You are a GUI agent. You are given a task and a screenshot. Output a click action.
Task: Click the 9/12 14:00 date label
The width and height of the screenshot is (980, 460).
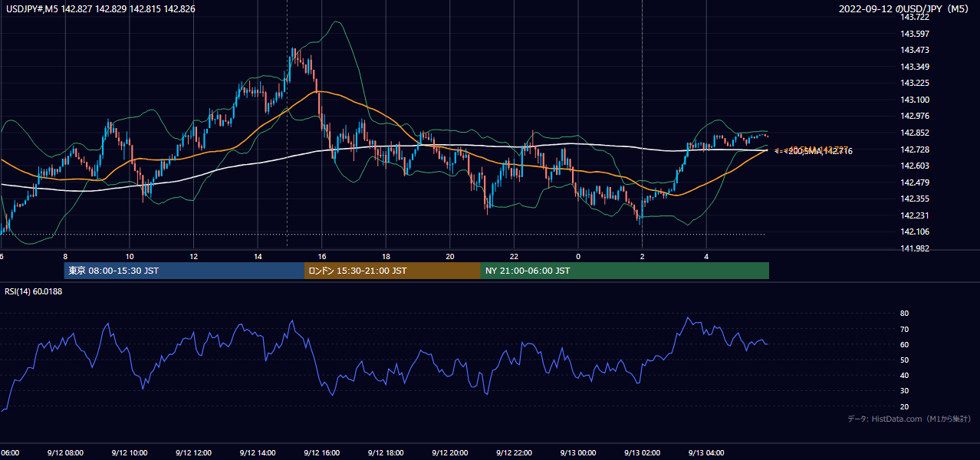[x=258, y=452]
